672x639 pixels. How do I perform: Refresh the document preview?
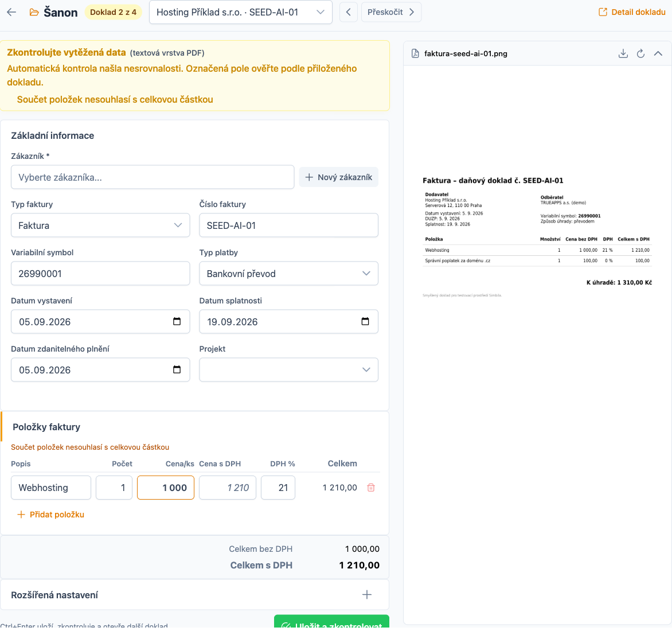coord(640,53)
